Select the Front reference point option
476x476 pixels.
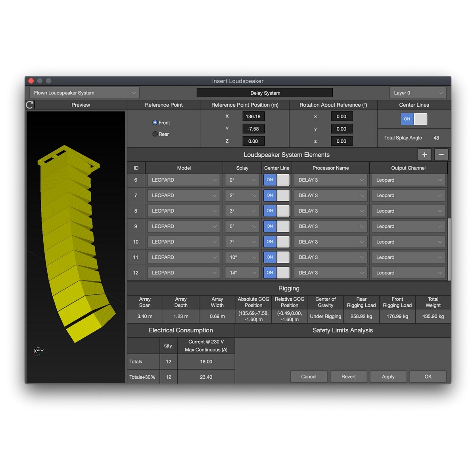click(x=155, y=123)
